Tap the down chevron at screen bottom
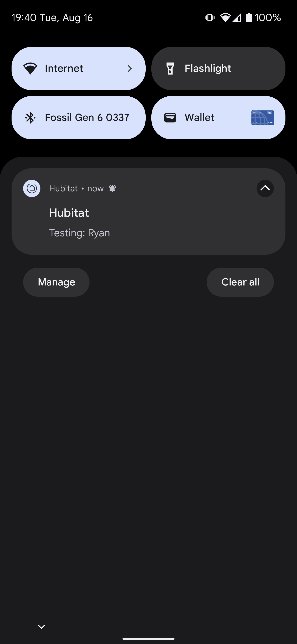Viewport: 297px width, 644px height. 41,626
